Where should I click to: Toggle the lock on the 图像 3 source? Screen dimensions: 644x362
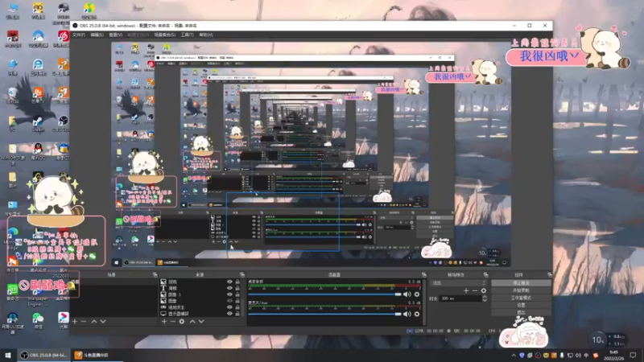click(237, 294)
